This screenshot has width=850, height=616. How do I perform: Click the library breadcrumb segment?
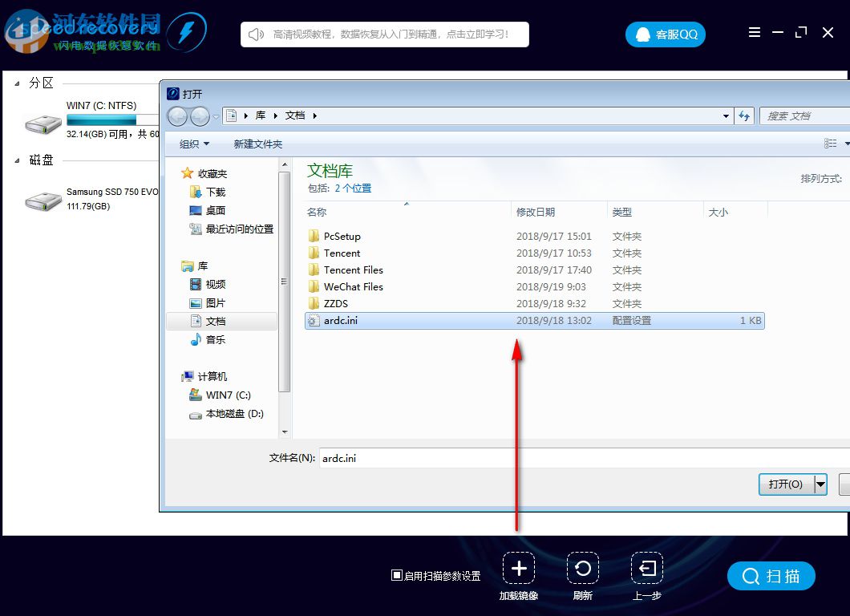click(x=261, y=115)
